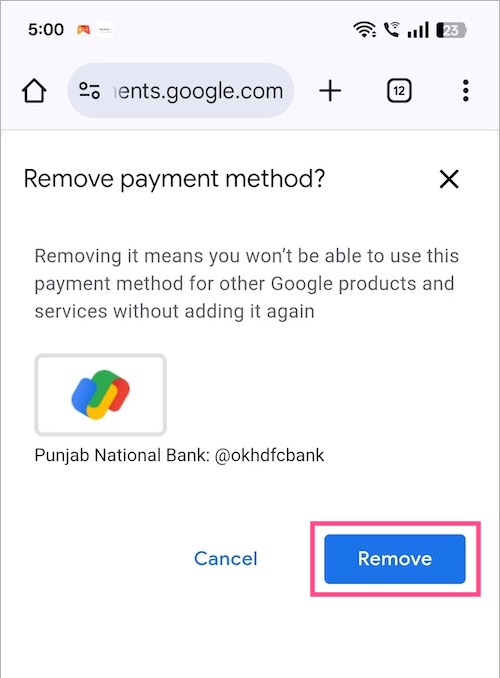Tap the game controller notification icon
The width and height of the screenshot is (500, 678).
pos(83,30)
